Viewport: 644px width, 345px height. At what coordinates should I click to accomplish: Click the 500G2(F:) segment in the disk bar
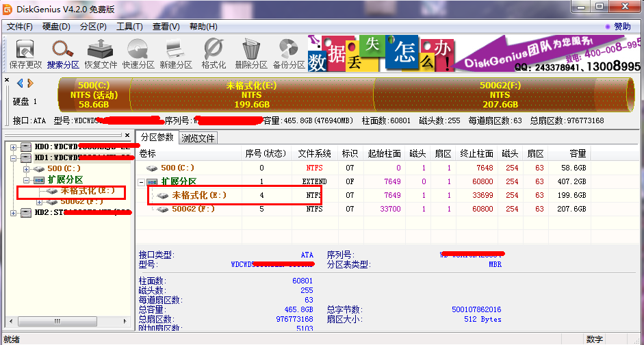tap(500, 95)
